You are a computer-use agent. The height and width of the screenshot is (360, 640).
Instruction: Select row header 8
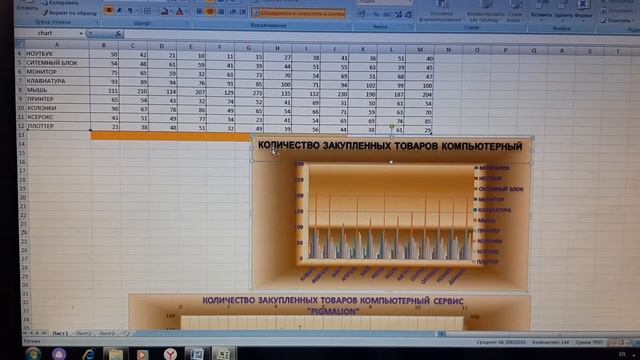click(20, 90)
